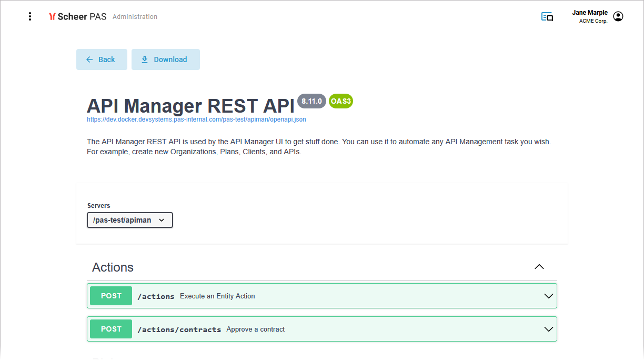Click the 8.11.0 version badge
Screen dimensions: 644x360
tap(311, 101)
